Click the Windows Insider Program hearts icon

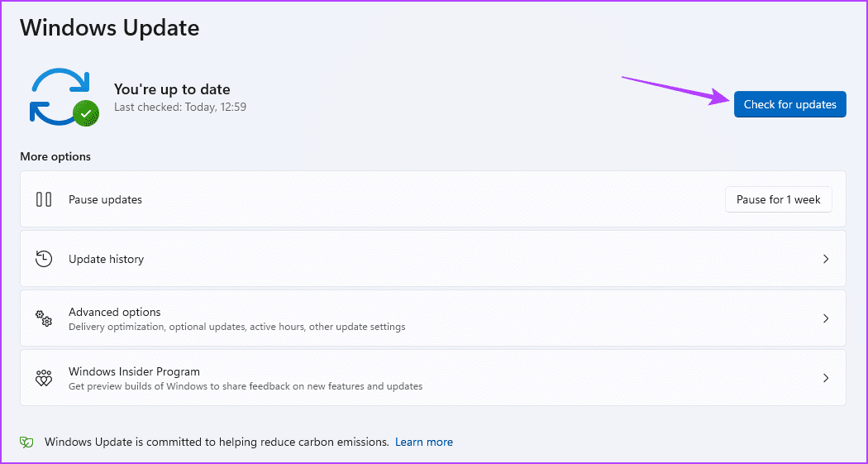click(44, 378)
